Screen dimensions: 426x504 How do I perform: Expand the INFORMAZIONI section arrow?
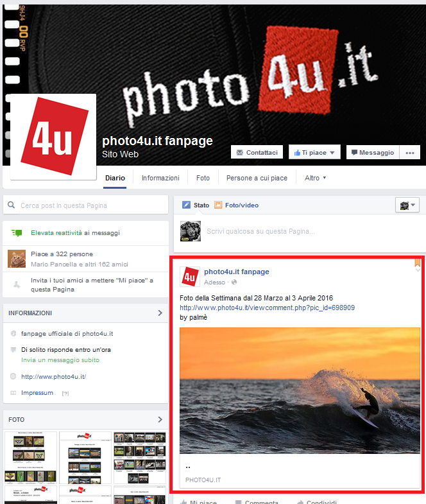(160, 313)
